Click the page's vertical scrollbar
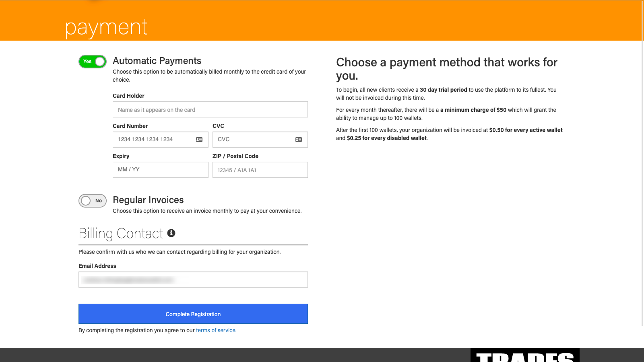Screen dimensions: 644x362 pyautogui.click(x=642, y=161)
